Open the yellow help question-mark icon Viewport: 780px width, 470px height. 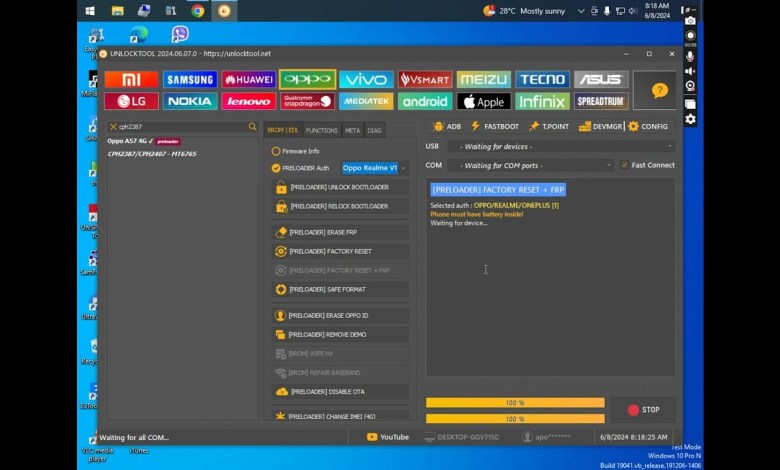click(x=660, y=91)
